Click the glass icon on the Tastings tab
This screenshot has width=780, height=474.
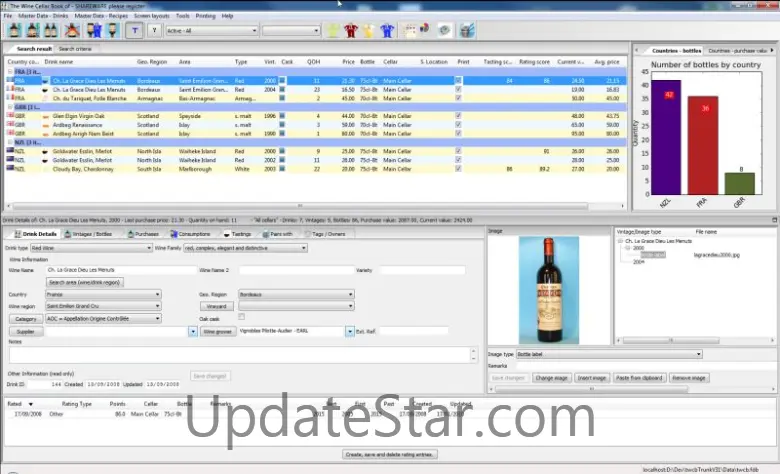(227, 234)
